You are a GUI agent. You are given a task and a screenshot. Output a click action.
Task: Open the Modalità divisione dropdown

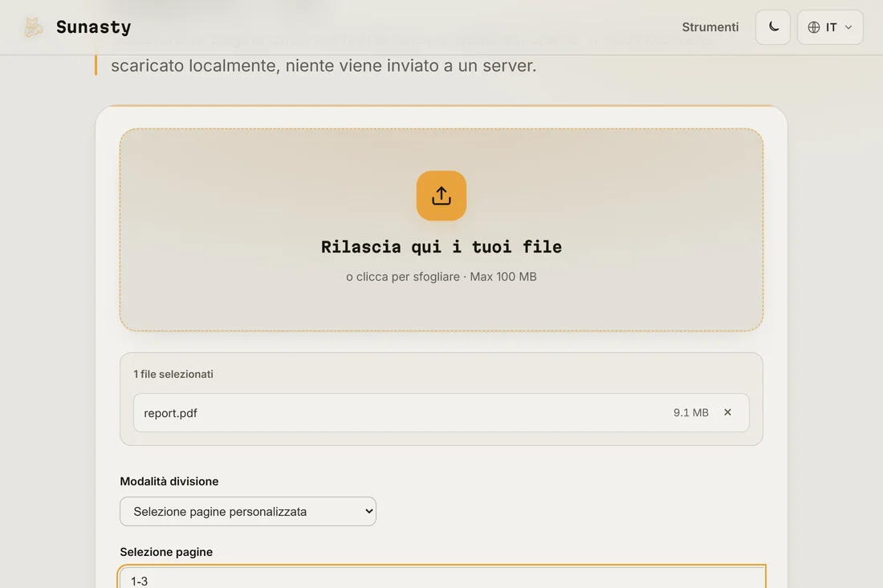pyautogui.click(x=248, y=512)
